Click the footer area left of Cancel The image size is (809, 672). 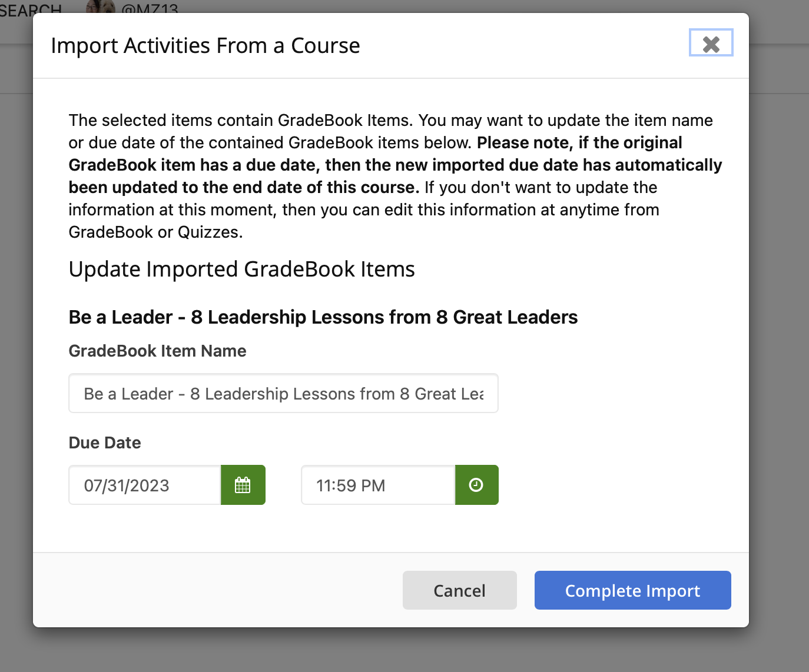(218, 590)
